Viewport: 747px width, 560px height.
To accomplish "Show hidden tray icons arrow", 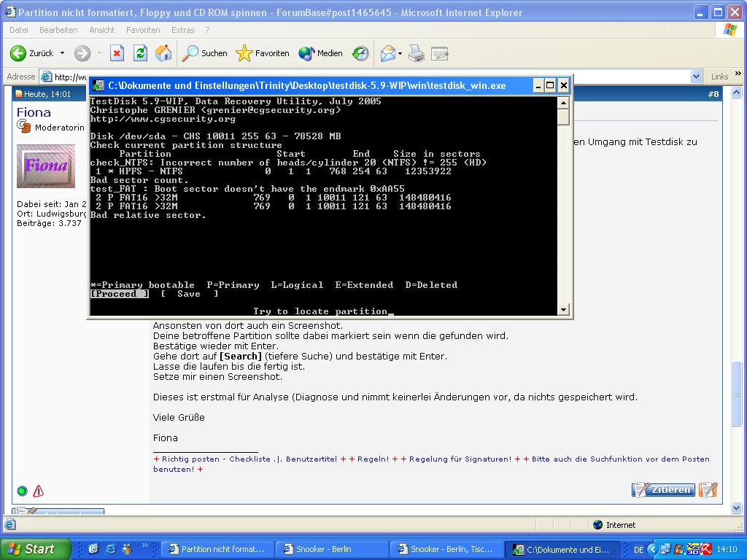I will 653,549.
